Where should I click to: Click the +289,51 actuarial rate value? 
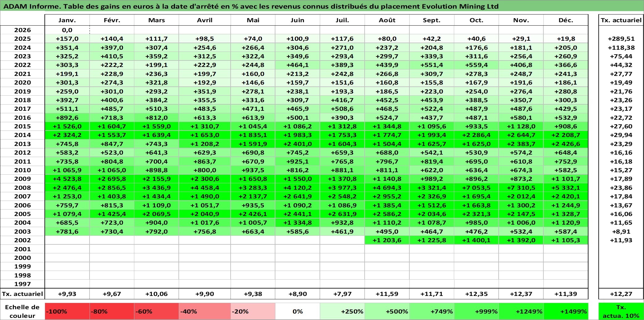tap(621, 39)
